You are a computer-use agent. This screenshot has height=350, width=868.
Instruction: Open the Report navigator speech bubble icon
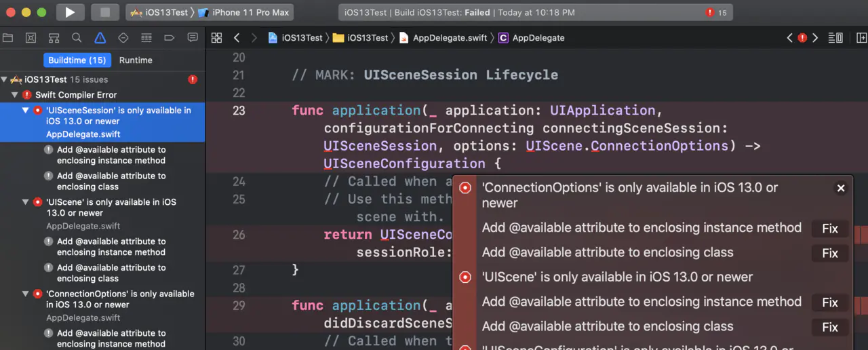[193, 38]
